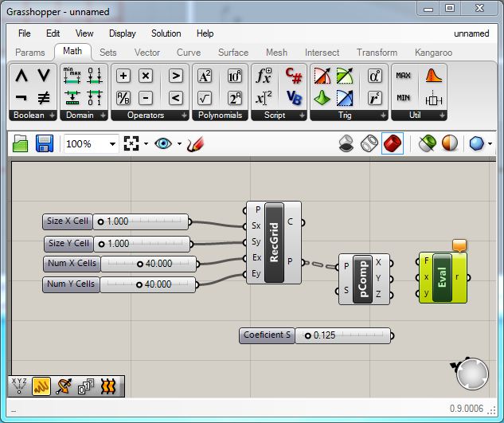Click the Eval component orange balloon
Image resolution: width=504 pixels, height=423 pixels.
click(459, 245)
